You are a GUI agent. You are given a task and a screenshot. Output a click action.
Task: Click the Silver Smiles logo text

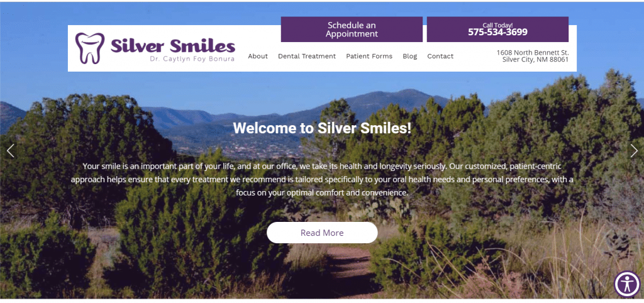click(173, 45)
